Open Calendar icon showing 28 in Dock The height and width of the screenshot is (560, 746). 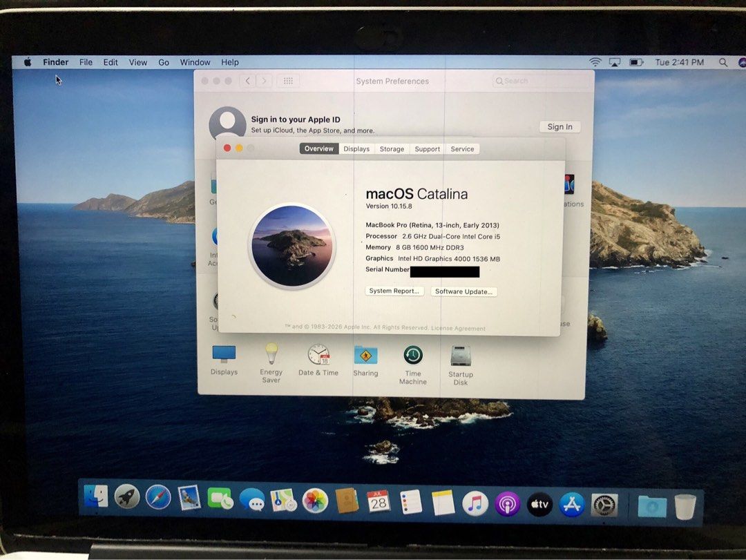point(379,502)
